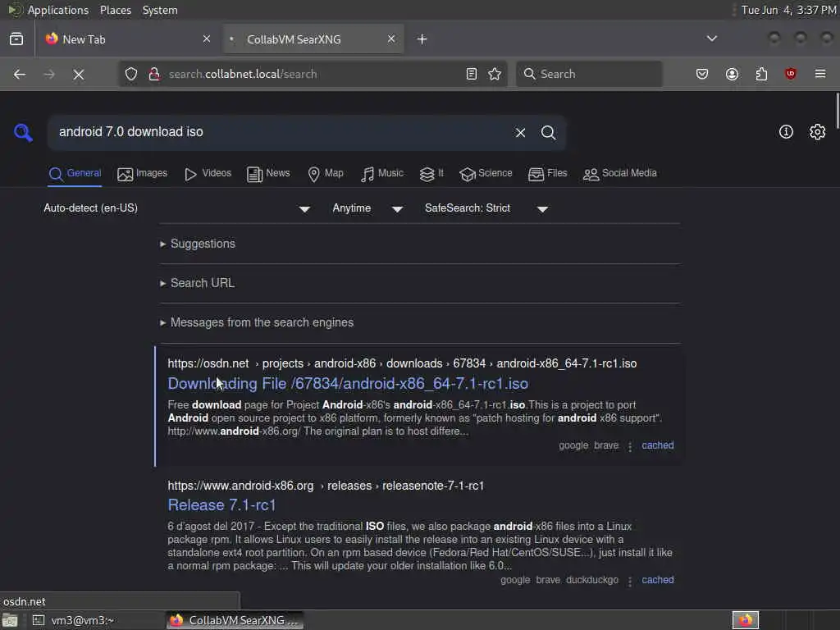Image resolution: width=840 pixels, height=630 pixels.
Task: Close the CollabVM SearXNG tab
Action: 391,39
